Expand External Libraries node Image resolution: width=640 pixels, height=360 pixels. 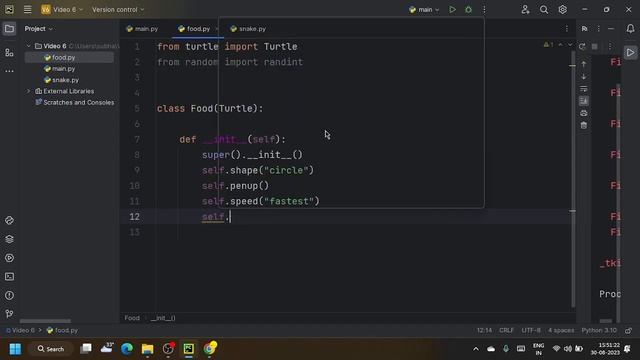pyautogui.click(x=29, y=91)
